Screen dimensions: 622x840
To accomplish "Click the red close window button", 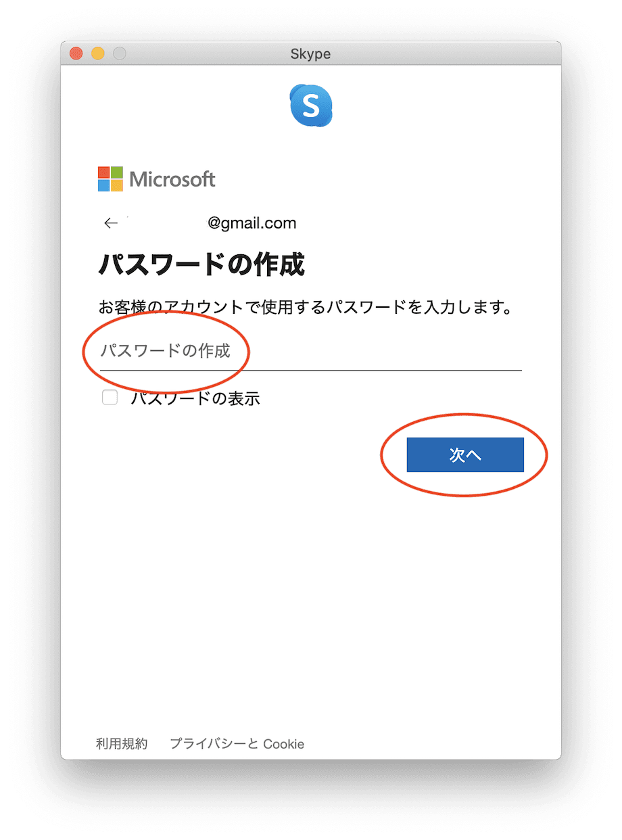I will tap(76, 53).
